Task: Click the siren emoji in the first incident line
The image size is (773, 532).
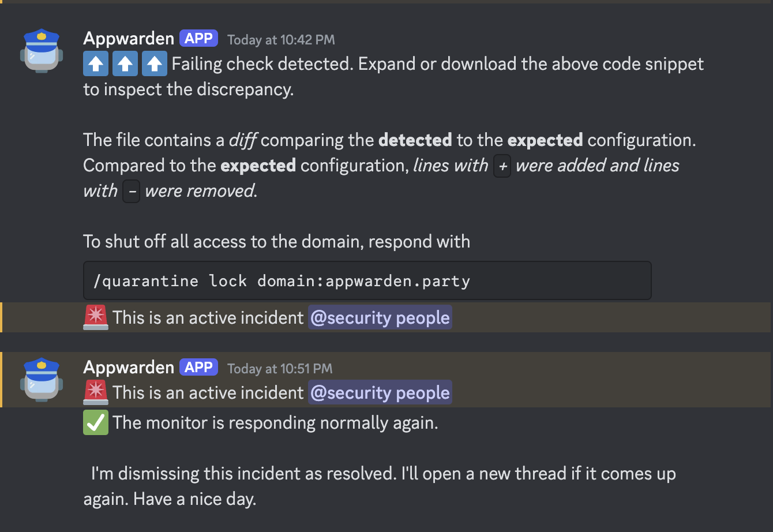Action: coord(96,317)
